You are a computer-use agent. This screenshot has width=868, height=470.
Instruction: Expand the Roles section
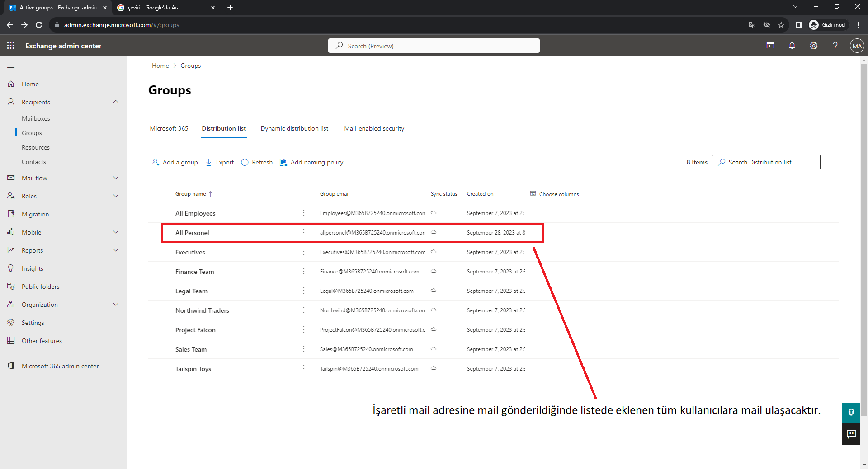coord(116,196)
